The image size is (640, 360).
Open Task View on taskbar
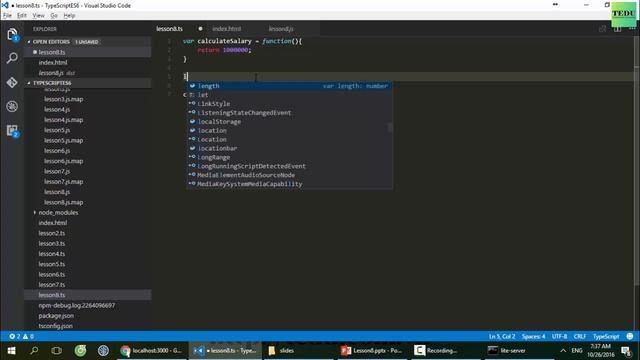coord(57,351)
